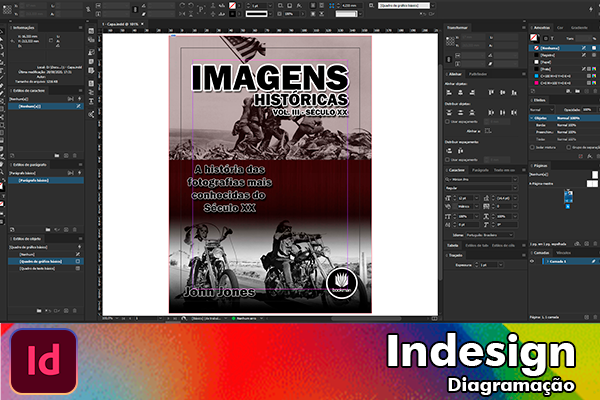Create new layer in Camadas panel
This screenshot has height=400, width=600.
coord(587,317)
